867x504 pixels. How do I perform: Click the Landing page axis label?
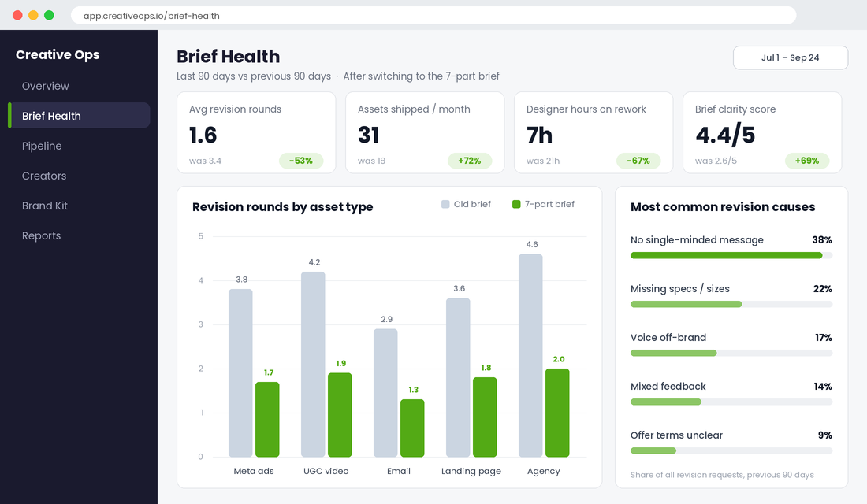[x=471, y=472]
